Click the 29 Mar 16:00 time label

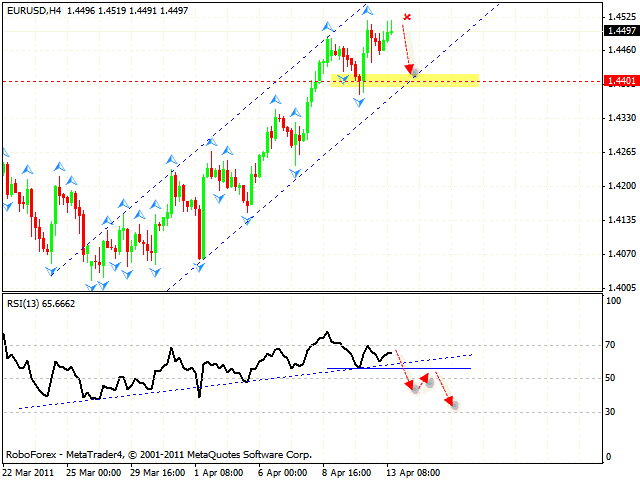coord(158,473)
